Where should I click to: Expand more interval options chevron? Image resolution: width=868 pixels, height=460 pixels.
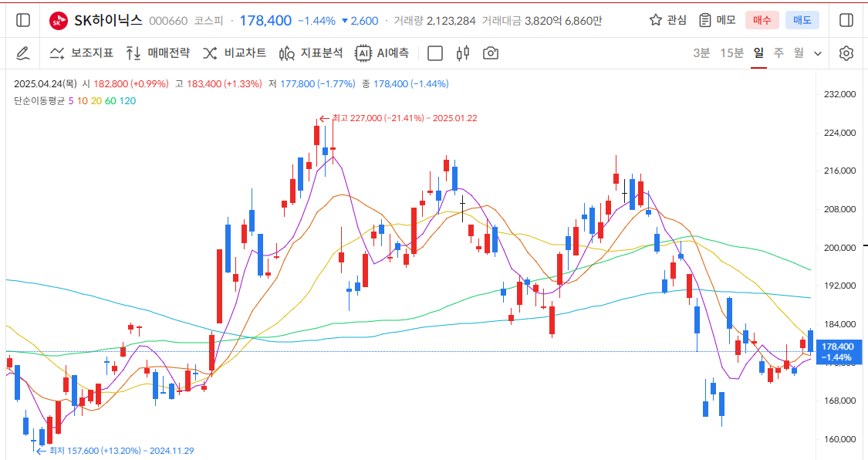(x=818, y=54)
